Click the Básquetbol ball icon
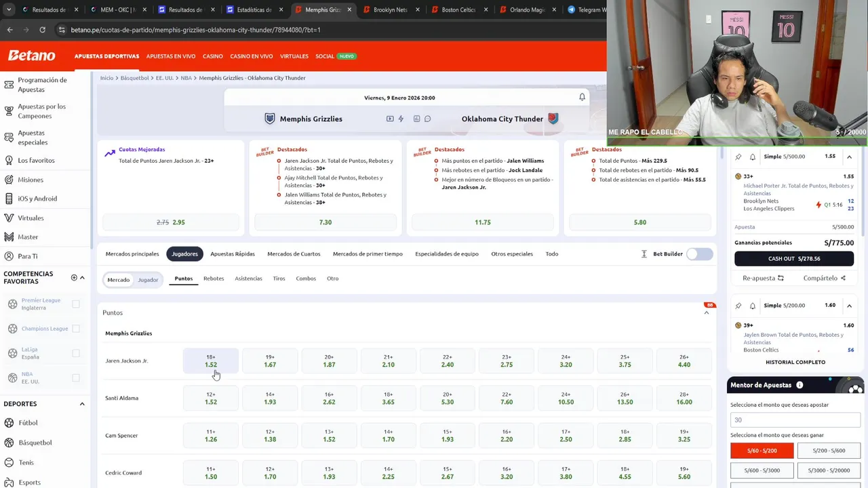868x488 pixels. (9, 443)
